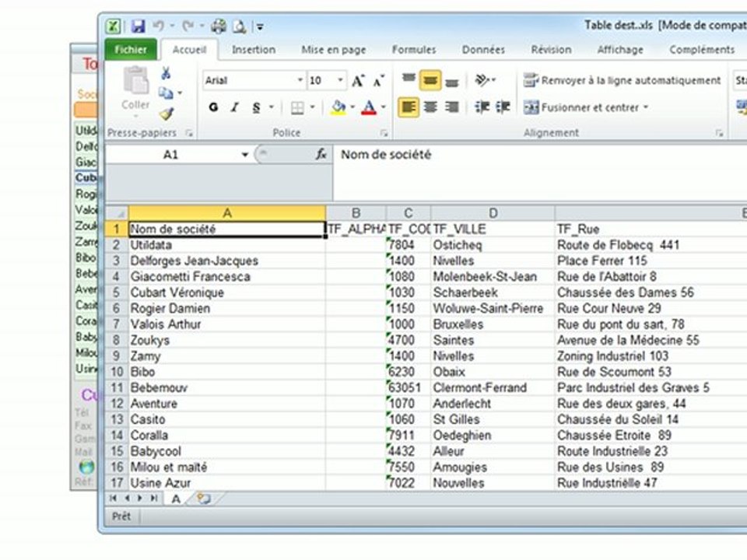Open the underline style dropdown arrow
Viewport: 747px width, 560px height.
[x=271, y=107]
